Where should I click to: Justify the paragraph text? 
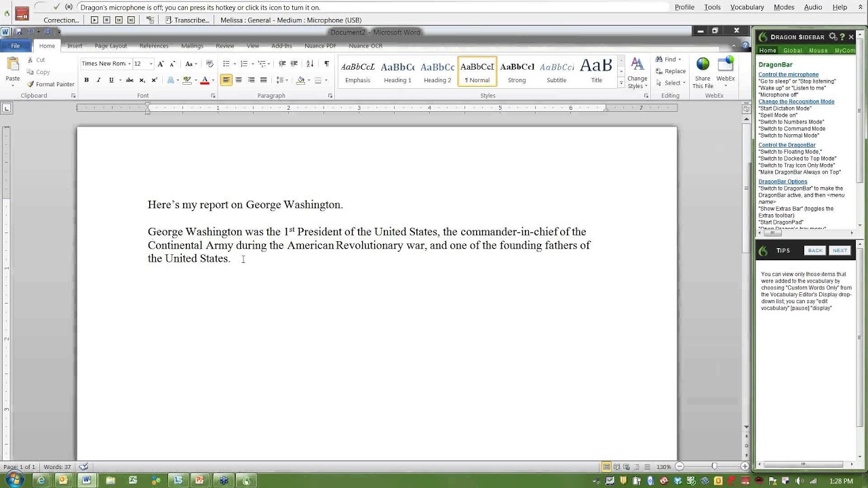tap(263, 80)
